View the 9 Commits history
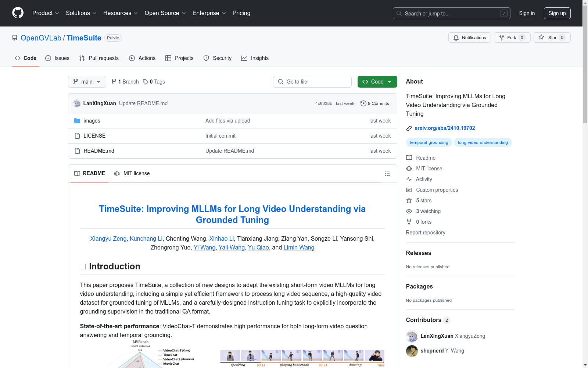This screenshot has width=588, height=368. (x=375, y=103)
